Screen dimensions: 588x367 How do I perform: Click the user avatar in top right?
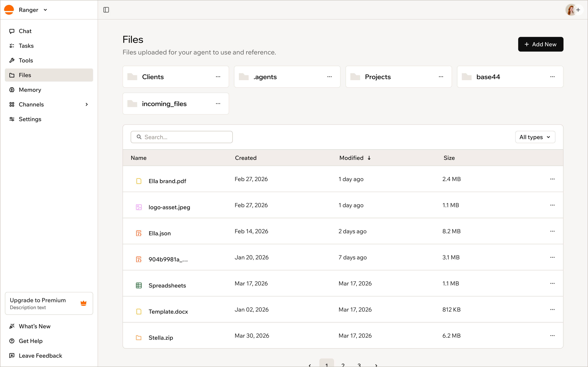pos(570,10)
